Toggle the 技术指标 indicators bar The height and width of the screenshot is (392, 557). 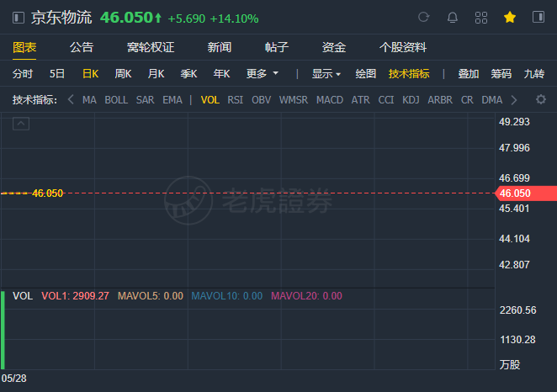click(409, 74)
